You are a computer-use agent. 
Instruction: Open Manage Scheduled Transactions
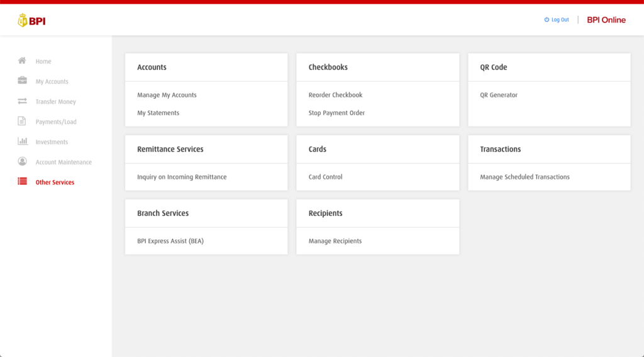525,178
